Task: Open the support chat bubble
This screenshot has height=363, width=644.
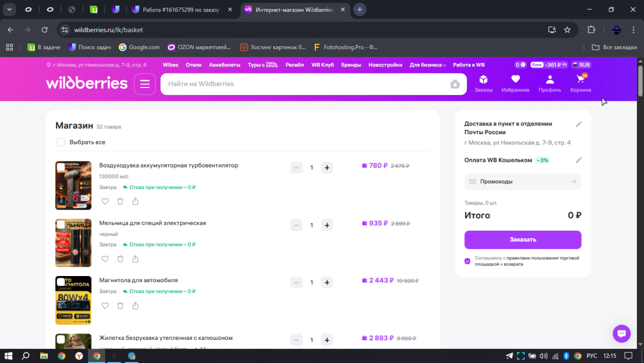Action: [x=621, y=333]
